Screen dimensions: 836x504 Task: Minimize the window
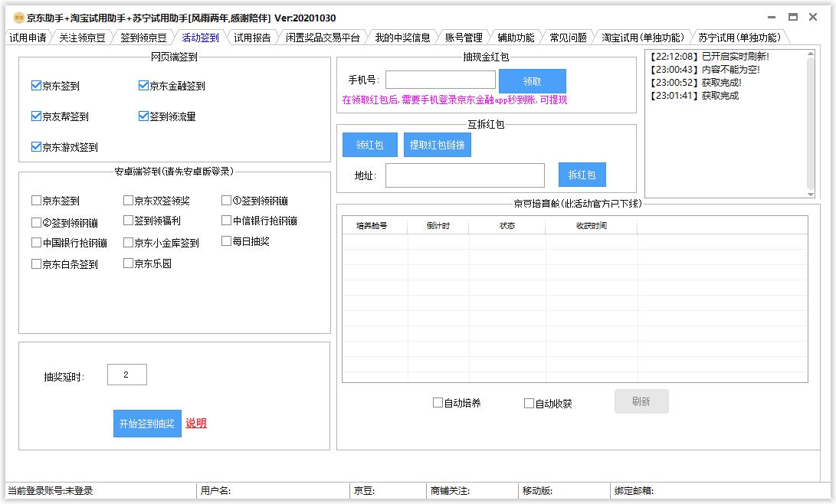[x=772, y=17]
